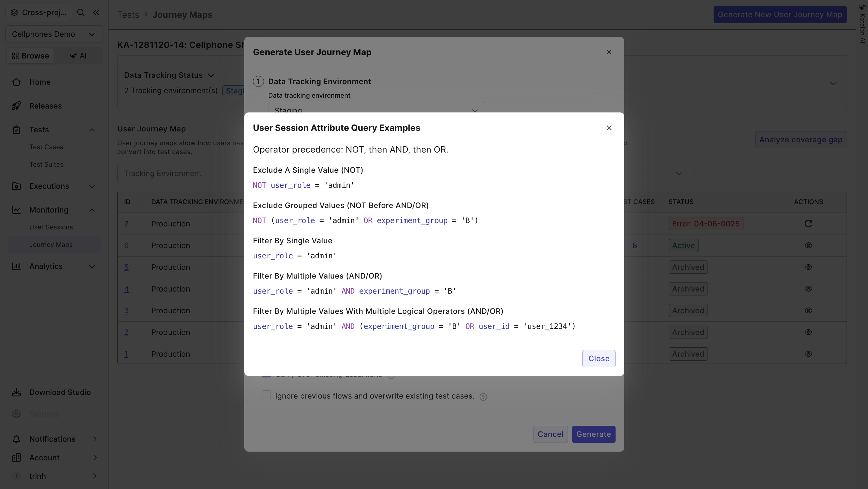Open the Tracking Environment filter field
Viewport: 868px width, 489px height.
click(181, 174)
